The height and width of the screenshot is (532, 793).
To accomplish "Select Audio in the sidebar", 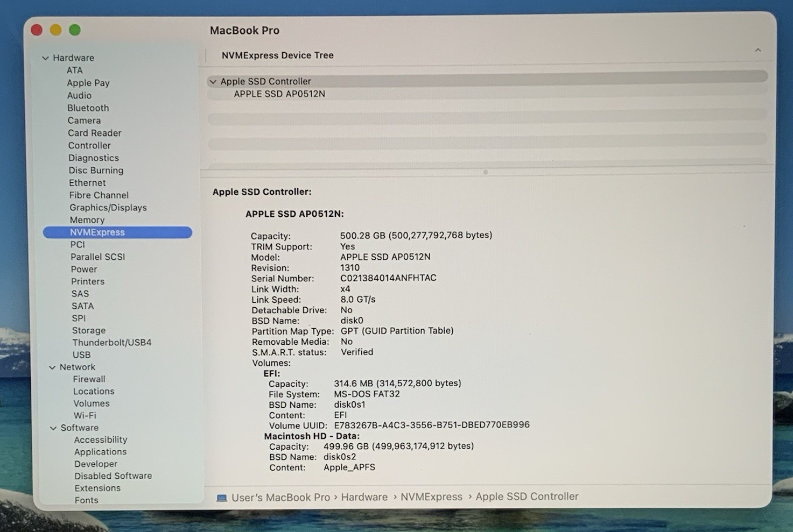I will click(79, 95).
